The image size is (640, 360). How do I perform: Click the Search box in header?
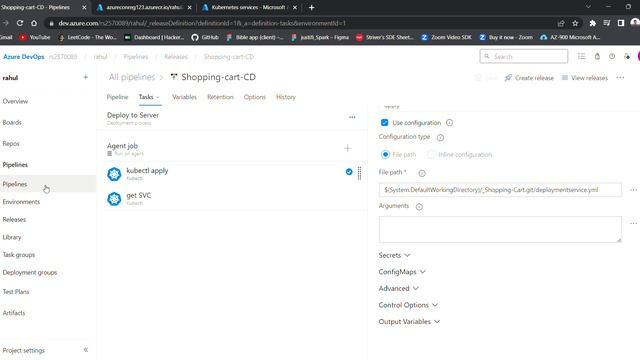(x=524, y=56)
